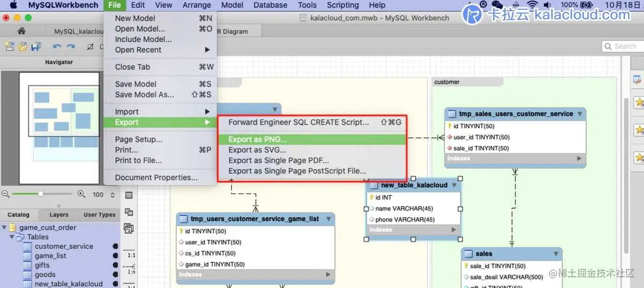This screenshot has height=288, width=644.
Task: Select the 1:n non-identifying relationship tool
Action: click(129, 270)
